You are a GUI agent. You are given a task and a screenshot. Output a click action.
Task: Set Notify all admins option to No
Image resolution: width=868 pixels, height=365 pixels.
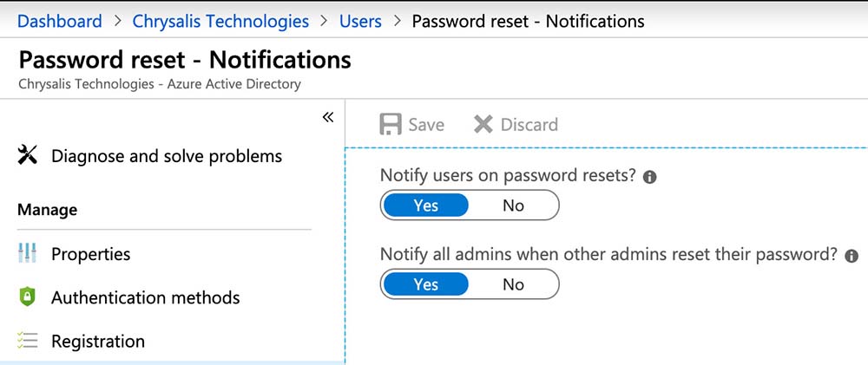point(514,284)
